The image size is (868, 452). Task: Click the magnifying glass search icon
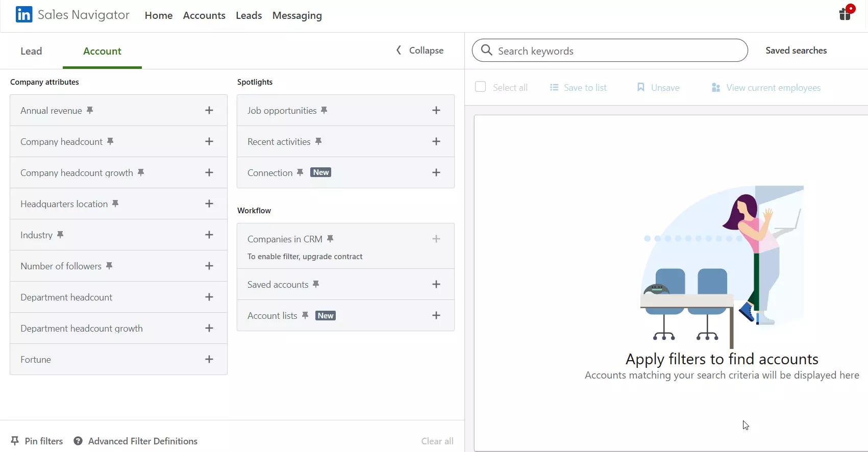click(x=487, y=50)
